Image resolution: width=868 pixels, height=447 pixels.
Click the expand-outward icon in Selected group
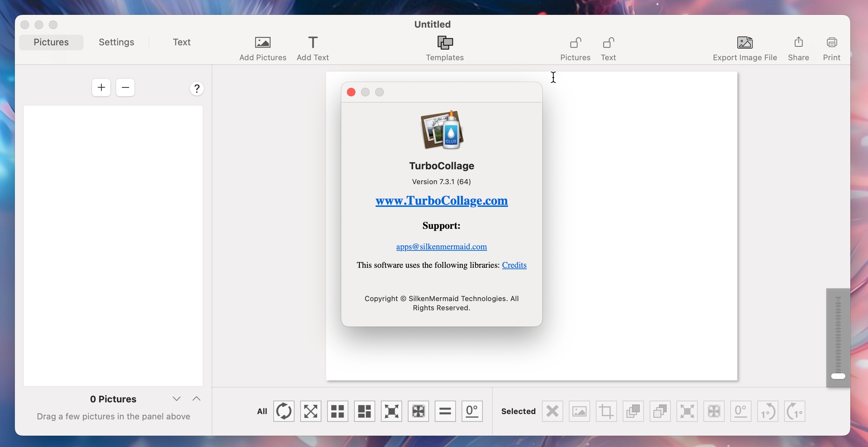(687, 411)
